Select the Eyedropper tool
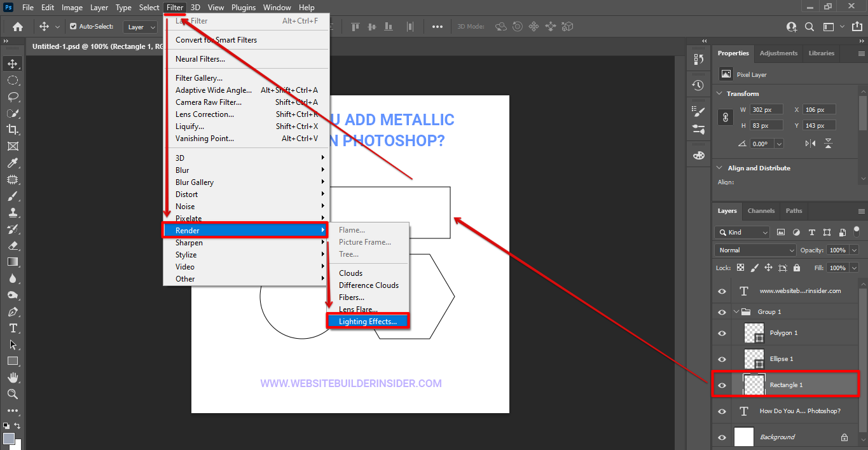This screenshot has height=450, width=868. 13,163
